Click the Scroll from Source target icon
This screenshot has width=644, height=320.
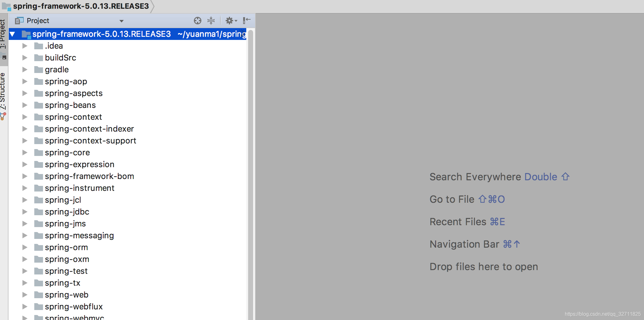(x=198, y=21)
